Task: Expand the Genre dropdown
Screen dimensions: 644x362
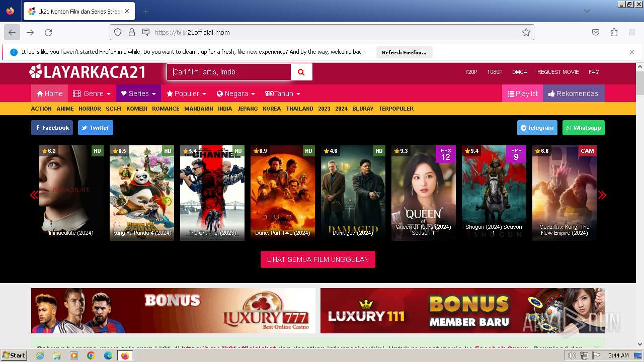Action: click(92, 94)
